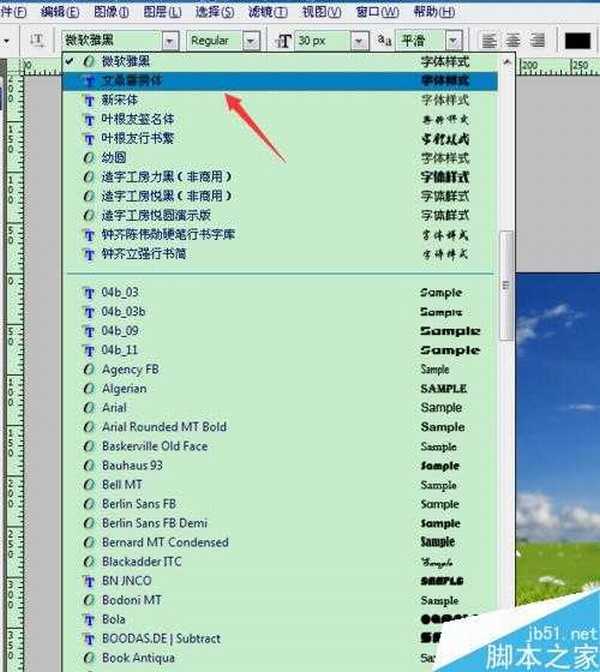Image resolution: width=600 pixels, height=672 pixels.
Task: Select 钟齐立强行书简 font
Action: [x=280, y=254]
